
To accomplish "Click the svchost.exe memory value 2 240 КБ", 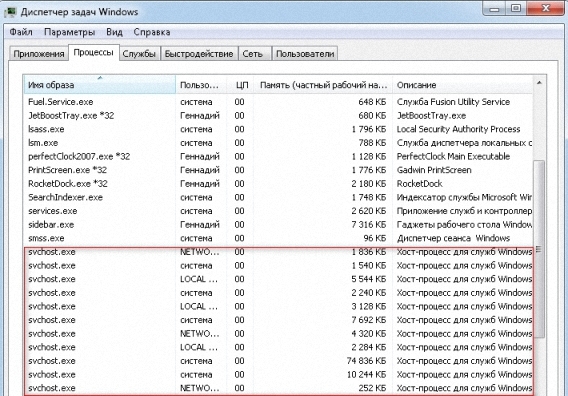I will pos(368,293).
